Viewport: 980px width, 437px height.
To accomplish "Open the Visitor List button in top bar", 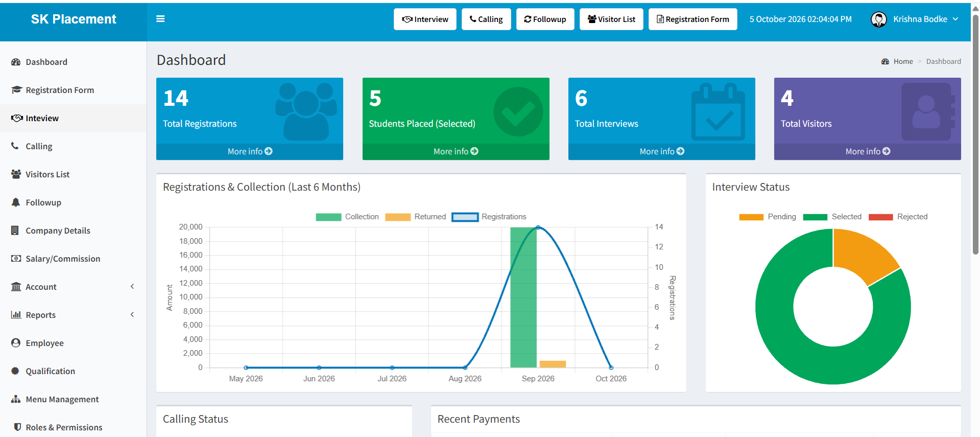I will (611, 19).
